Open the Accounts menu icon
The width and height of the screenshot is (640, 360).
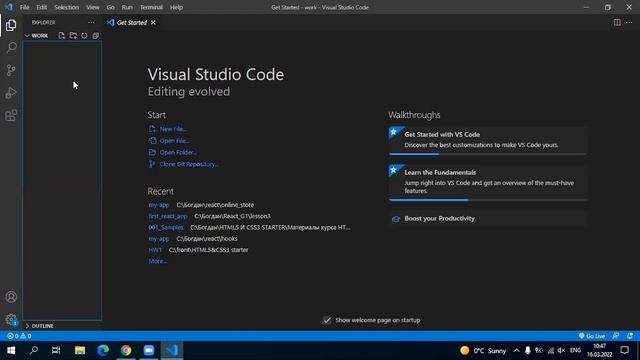[x=11, y=297]
